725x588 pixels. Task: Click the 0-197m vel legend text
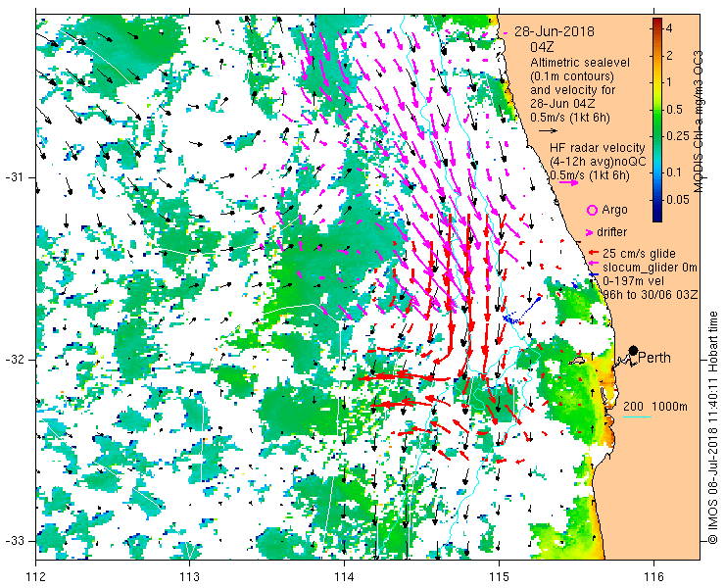click(634, 281)
